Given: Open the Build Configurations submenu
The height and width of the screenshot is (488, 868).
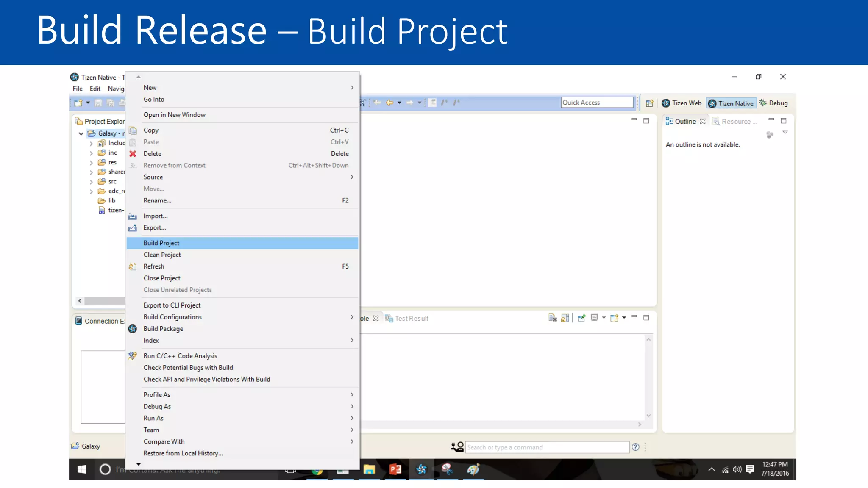Looking at the screenshot, I should click(x=242, y=317).
